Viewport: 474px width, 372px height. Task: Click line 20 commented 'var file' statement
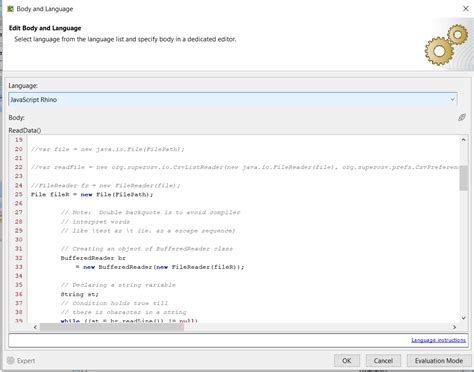107,149
